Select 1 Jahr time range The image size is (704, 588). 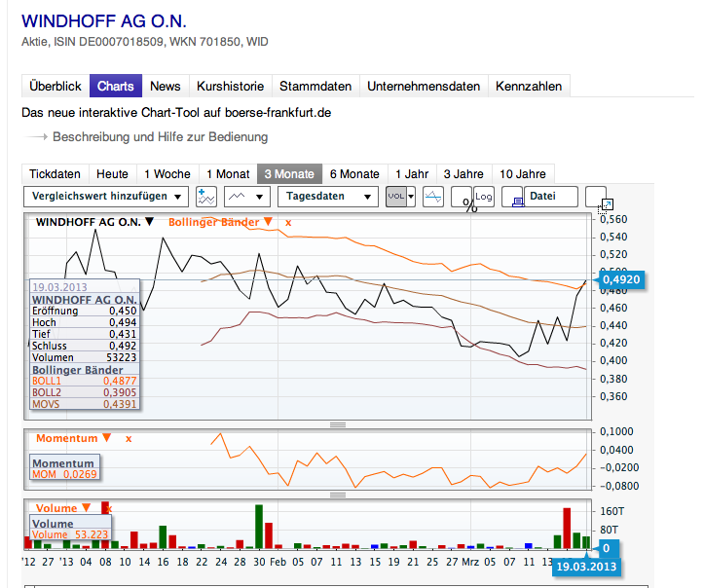point(412,173)
